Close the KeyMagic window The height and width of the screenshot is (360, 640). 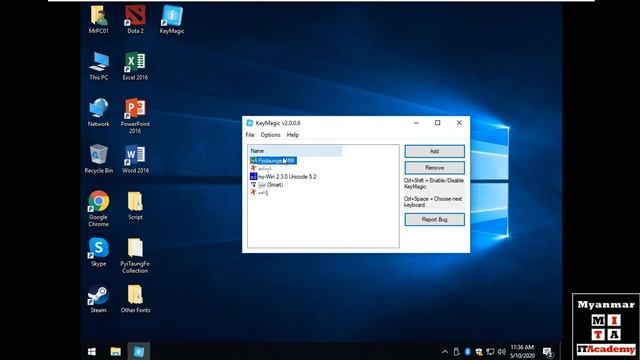pyautogui.click(x=459, y=123)
